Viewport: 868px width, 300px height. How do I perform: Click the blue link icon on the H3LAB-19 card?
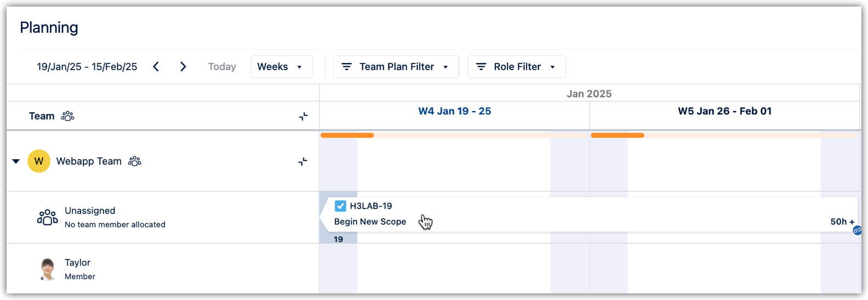tap(857, 230)
